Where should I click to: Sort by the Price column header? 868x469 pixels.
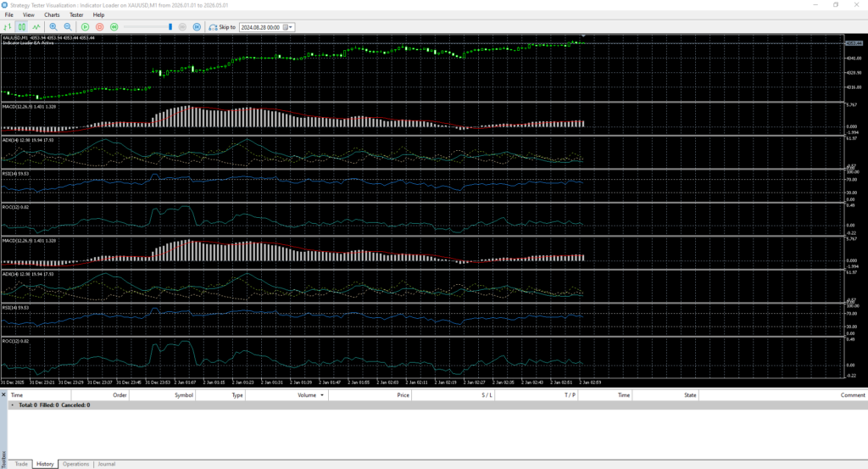[x=370, y=395]
